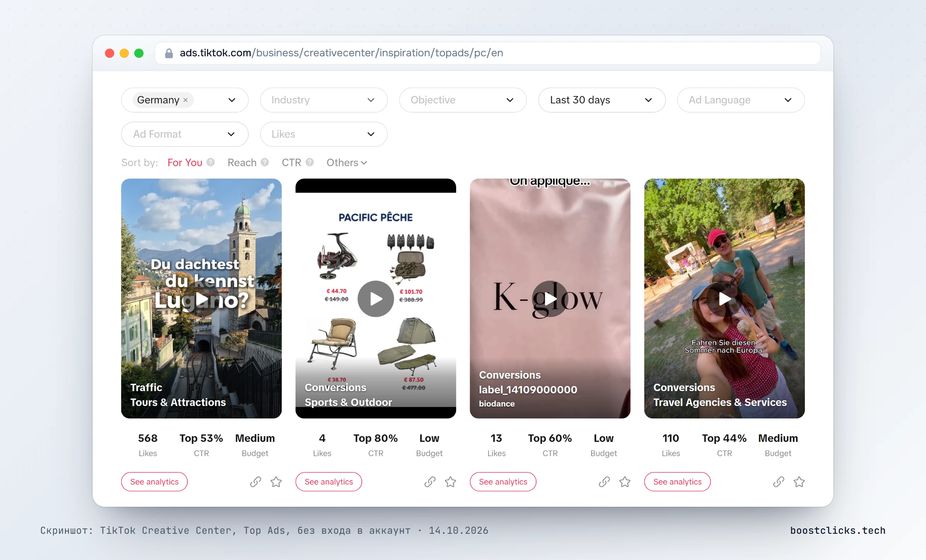The width and height of the screenshot is (926, 560).
Task: Click the browser URL address field
Action: pos(488,53)
